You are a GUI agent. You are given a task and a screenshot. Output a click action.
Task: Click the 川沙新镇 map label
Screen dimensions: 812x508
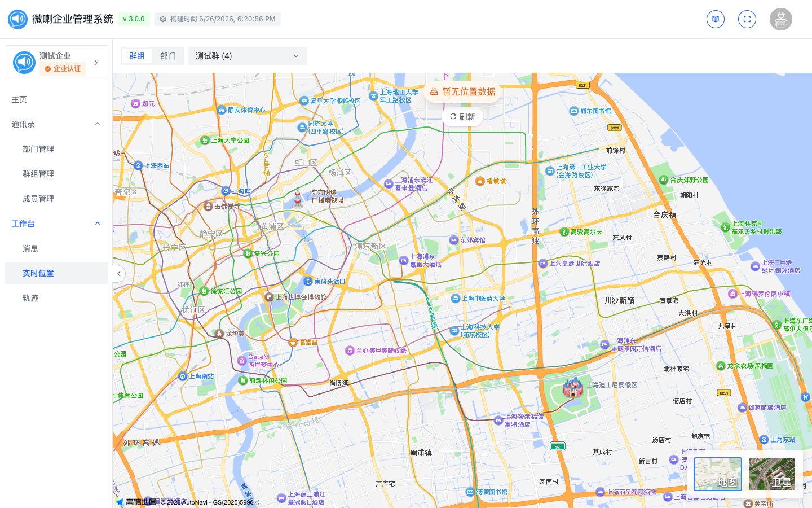620,300
